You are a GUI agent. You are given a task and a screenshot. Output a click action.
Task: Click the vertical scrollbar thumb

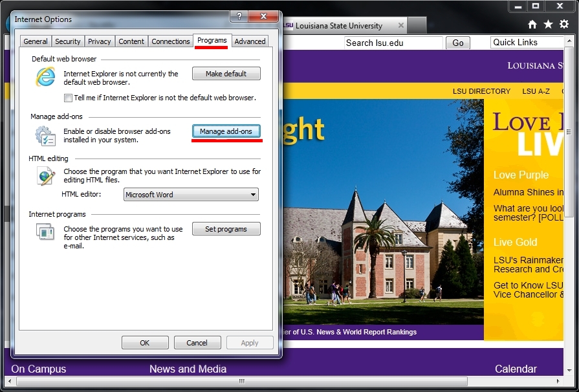tap(569, 132)
